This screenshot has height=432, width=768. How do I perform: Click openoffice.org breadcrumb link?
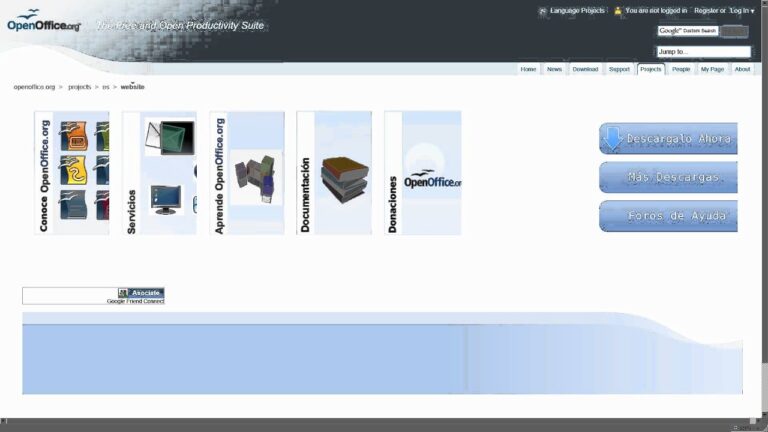click(34, 87)
